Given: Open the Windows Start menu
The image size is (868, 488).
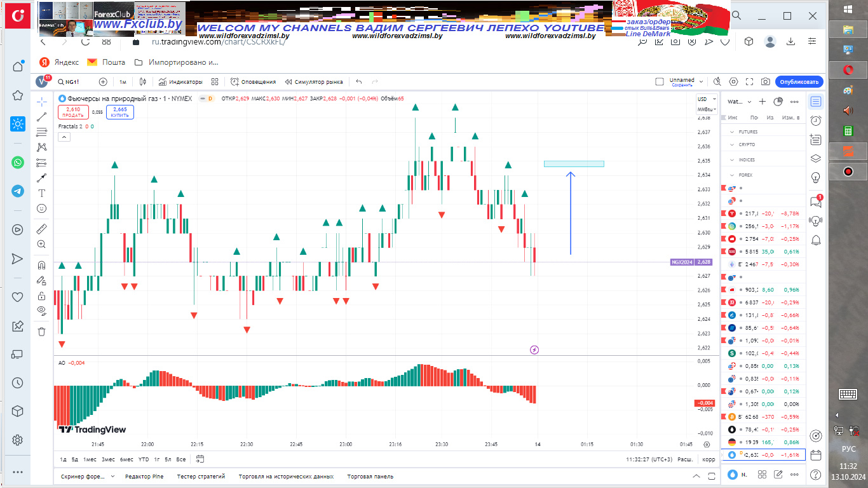Looking at the screenshot, I should point(848,8).
